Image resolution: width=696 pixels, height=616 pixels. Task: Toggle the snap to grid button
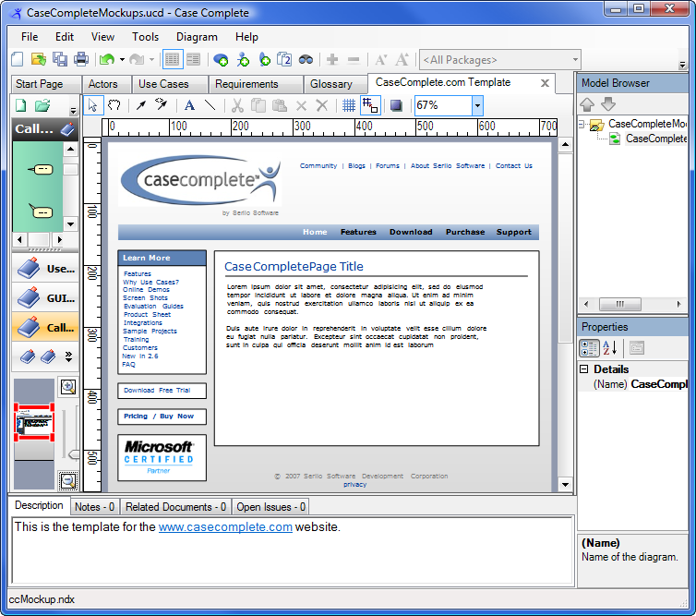[x=370, y=105]
